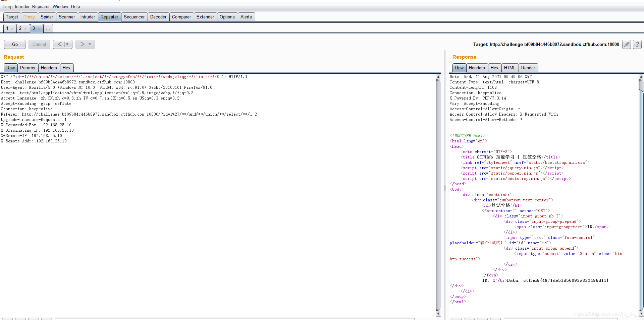Click the X-Powered-By PHP/7.3.14 response line
This screenshot has width=644, height=320.
tap(478, 98)
